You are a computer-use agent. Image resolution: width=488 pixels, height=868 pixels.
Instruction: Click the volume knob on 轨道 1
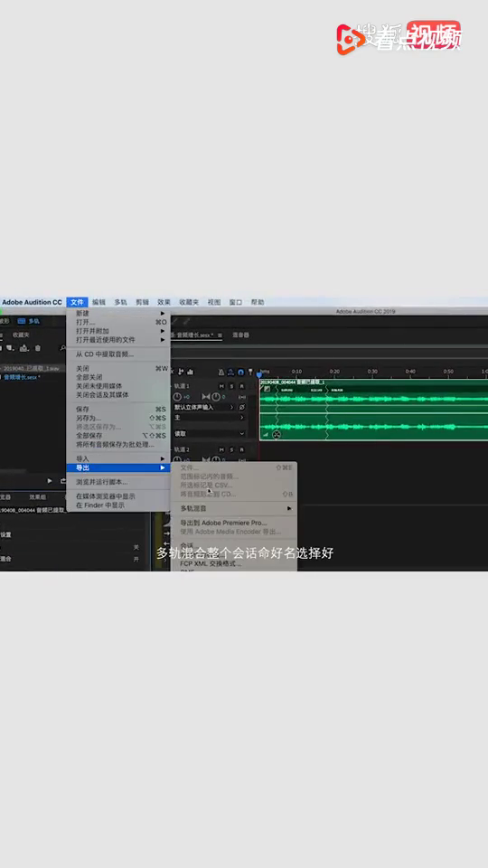(x=177, y=397)
